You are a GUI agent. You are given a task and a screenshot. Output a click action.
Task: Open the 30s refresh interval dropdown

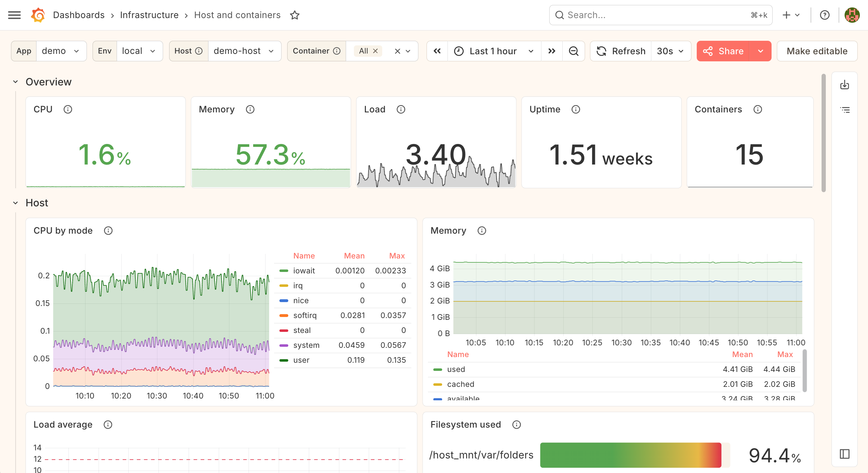point(671,51)
